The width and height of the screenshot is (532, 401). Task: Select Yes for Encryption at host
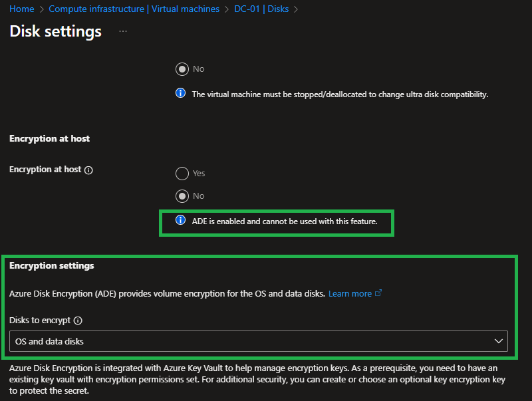click(x=182, y=174)
